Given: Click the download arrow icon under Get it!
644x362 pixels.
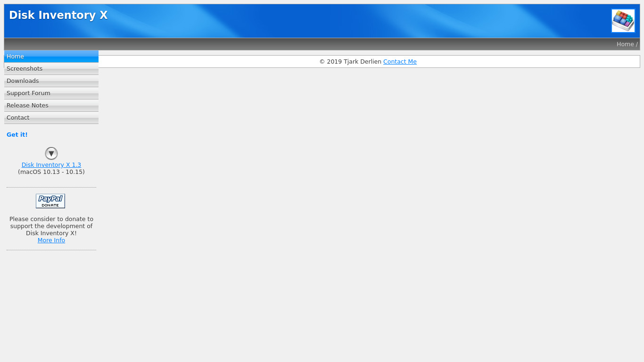Looking at the screenshot, I should 51,154.
